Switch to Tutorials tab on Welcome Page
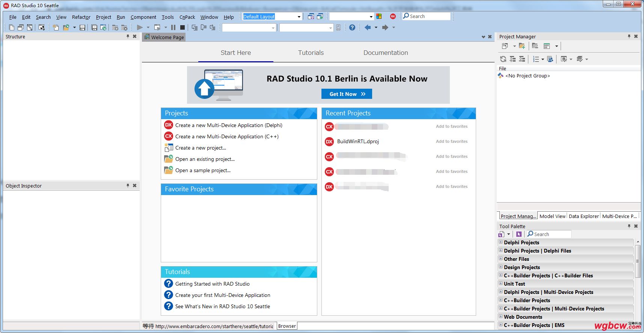644x333 pixels. [311, 53]
